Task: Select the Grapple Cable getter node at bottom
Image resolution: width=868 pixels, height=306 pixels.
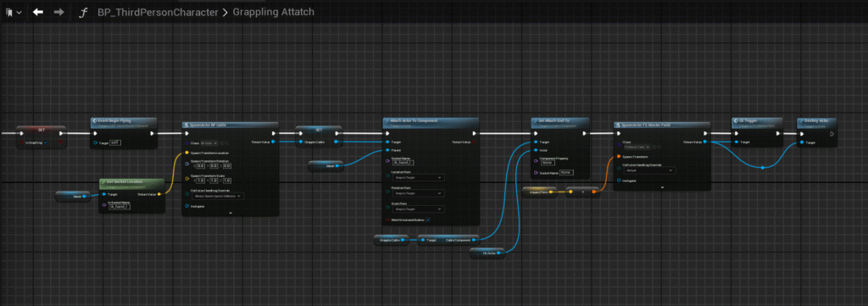Action: coord(392,240)
